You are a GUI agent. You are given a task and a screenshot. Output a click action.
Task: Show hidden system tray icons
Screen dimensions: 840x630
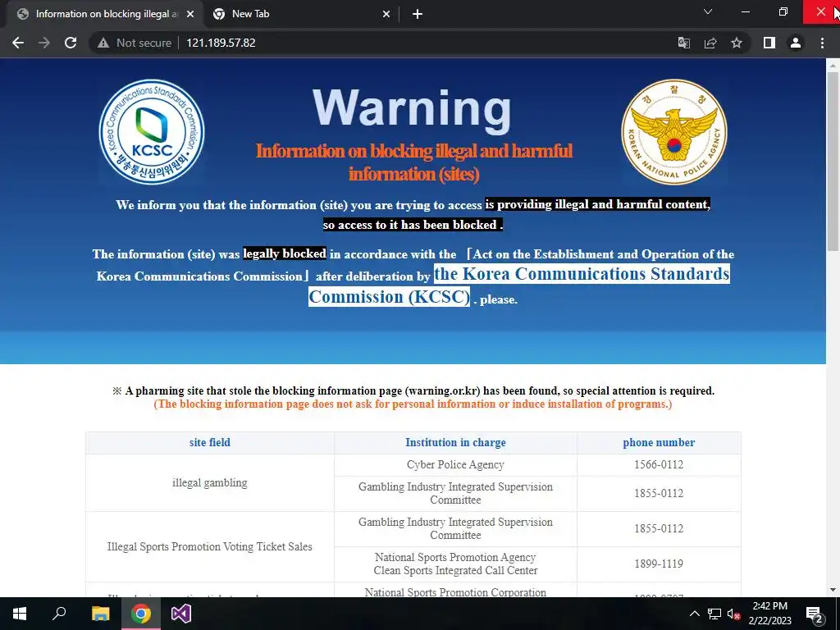point(694,614)
